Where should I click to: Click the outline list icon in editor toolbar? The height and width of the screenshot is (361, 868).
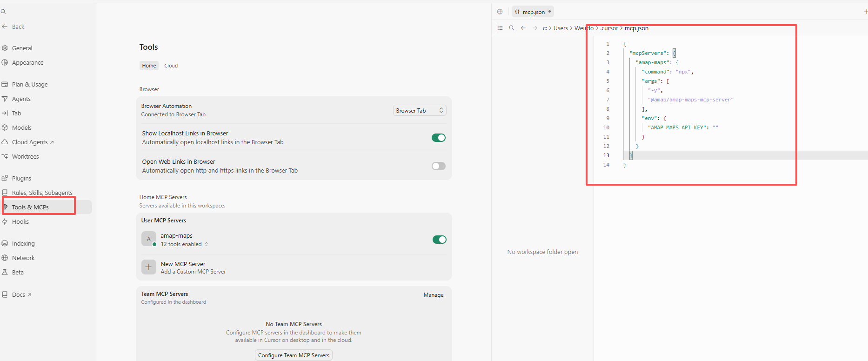click(x=500, y=28)
